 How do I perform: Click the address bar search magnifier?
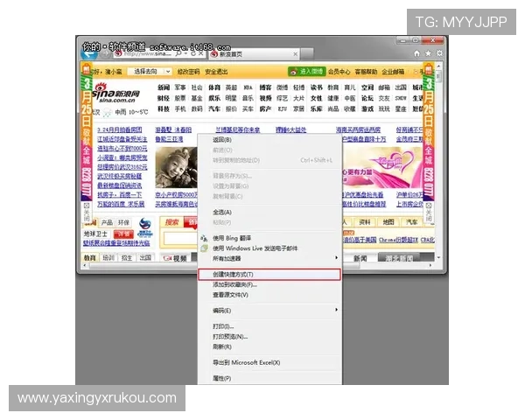pyautogui.click(x=178, y=53)
